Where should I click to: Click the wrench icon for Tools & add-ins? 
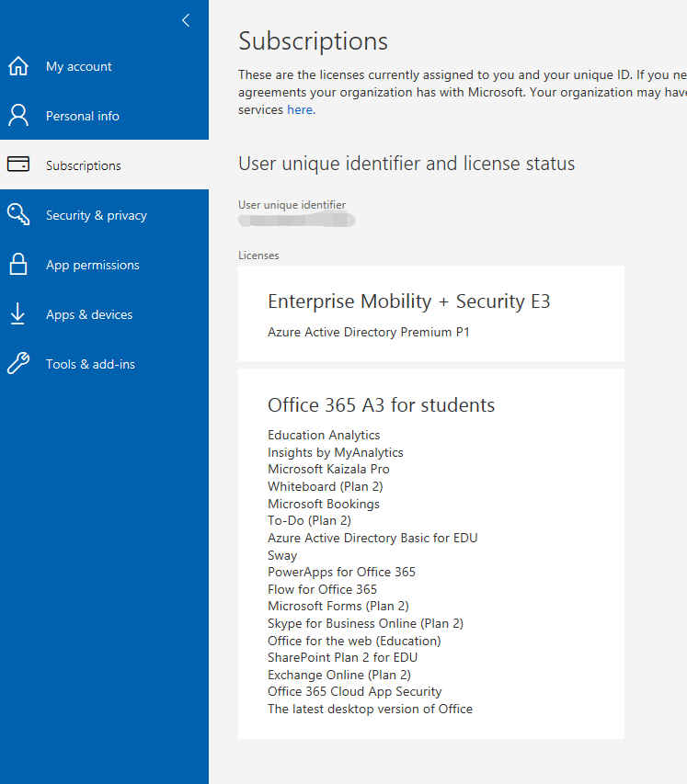pos(17,364)
